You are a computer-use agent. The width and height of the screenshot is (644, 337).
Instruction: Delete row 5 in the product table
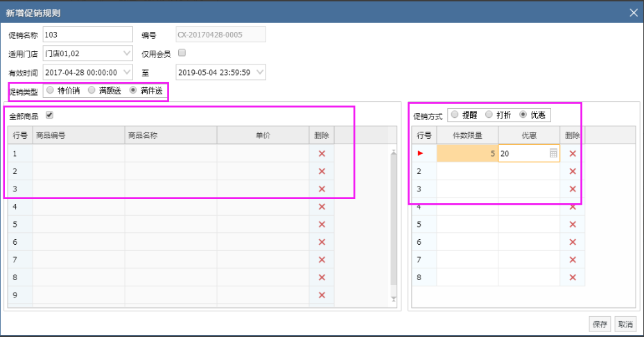[322, 225]
